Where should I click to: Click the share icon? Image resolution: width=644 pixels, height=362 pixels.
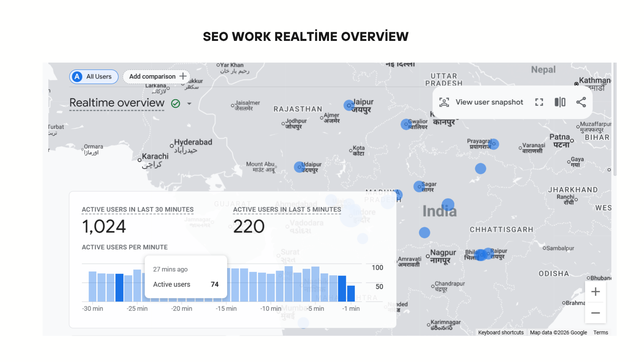point(581,102)
